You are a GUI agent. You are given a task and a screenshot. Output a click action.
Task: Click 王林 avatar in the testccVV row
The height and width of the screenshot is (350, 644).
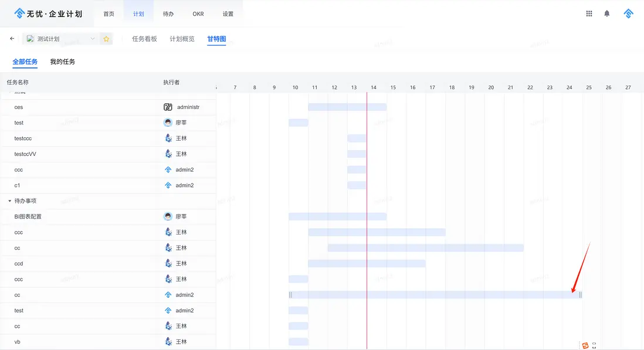(x=168, y=154)
